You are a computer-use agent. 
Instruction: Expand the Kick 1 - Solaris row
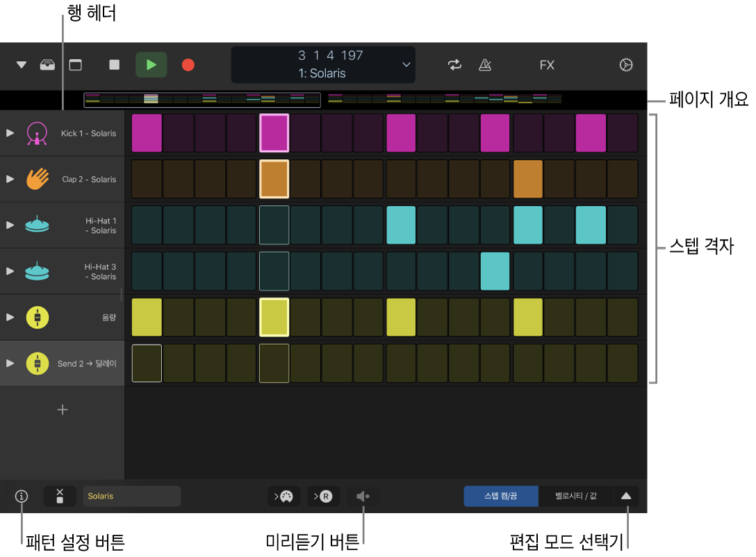pos(10,133)
